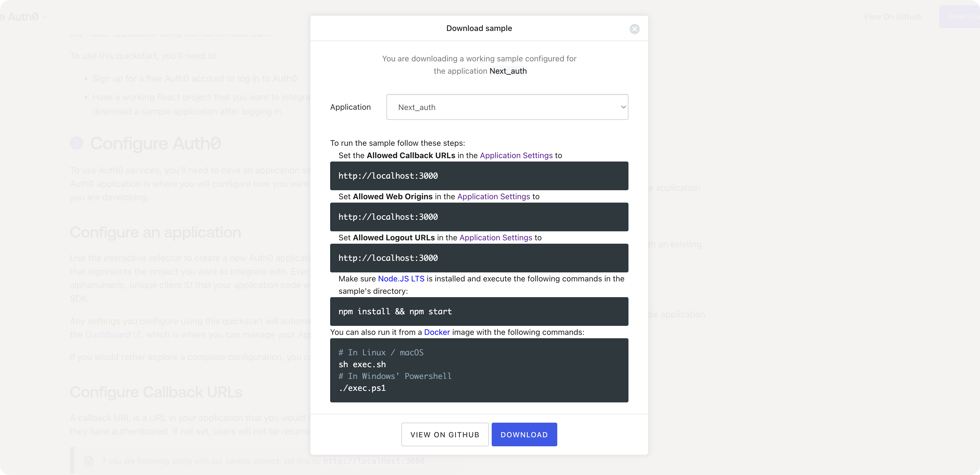Screen dimensions: 980x475
Task: Select the callback URL localhost:3000 code block
Action: tap(479, 176)
